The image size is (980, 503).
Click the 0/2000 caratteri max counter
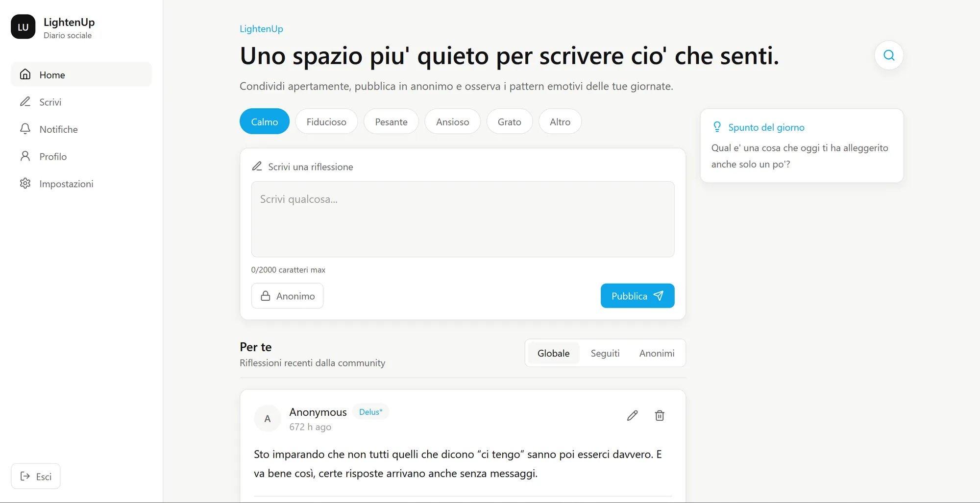click(x=288, y=270)
